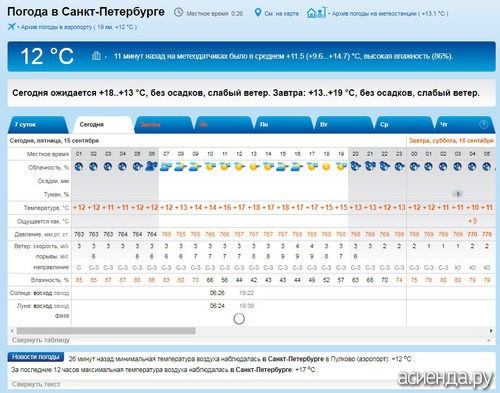Click the weather station house icon

pos(317,13)
